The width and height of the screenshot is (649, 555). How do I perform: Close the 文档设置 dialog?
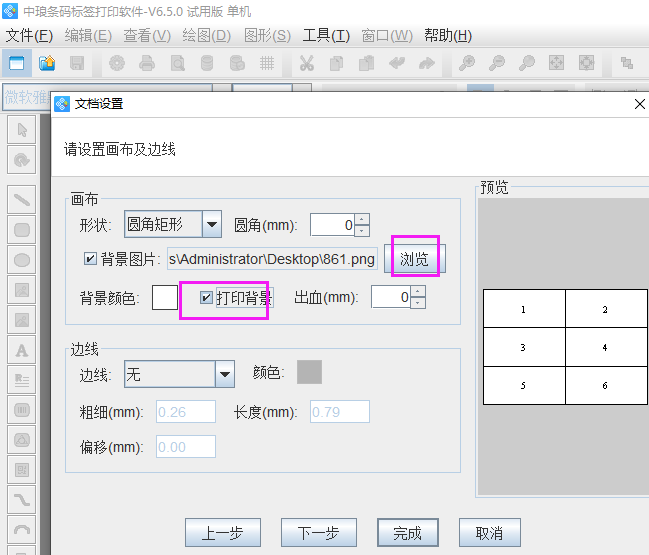point(640,104)
